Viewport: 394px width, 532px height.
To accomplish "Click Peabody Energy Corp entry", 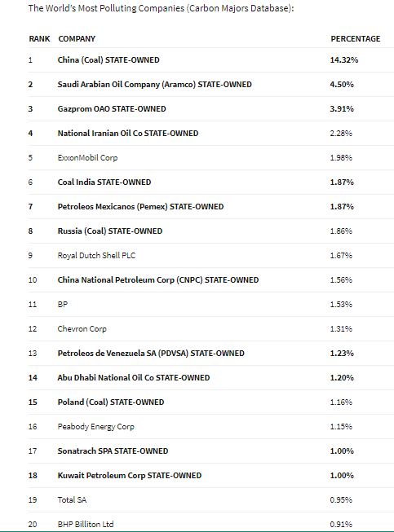I will coord(95,426).
